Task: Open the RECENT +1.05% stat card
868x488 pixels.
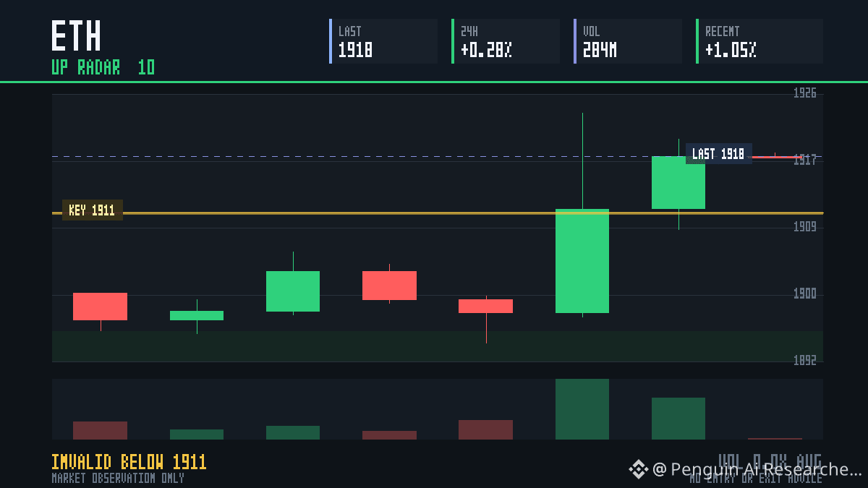Action: [x=759, y=41]
